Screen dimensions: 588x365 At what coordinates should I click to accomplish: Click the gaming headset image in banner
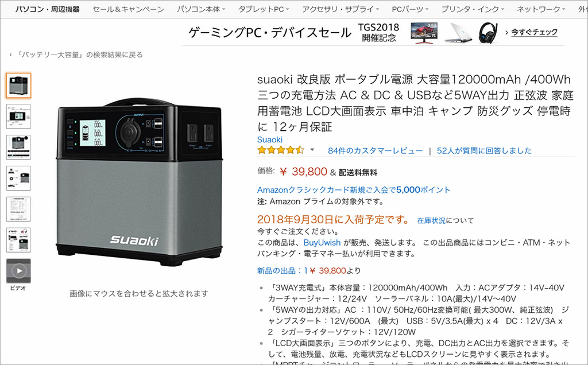click(488, 33)
